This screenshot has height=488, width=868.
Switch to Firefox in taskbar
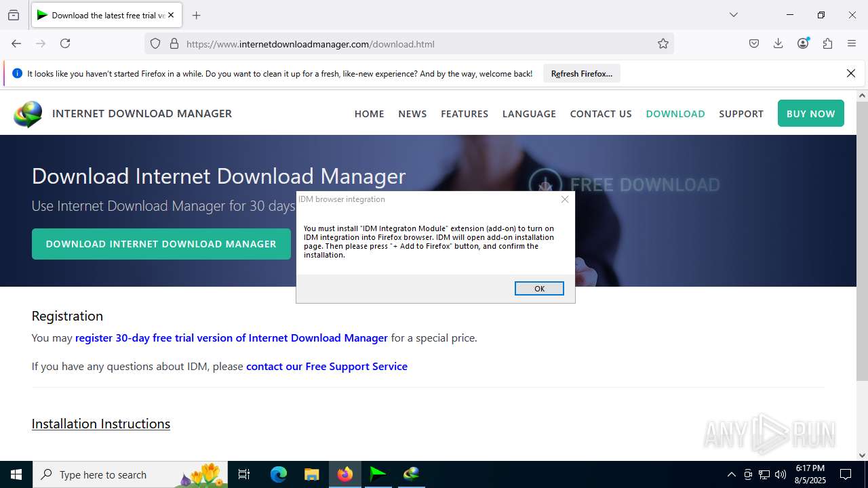point(345,474)
